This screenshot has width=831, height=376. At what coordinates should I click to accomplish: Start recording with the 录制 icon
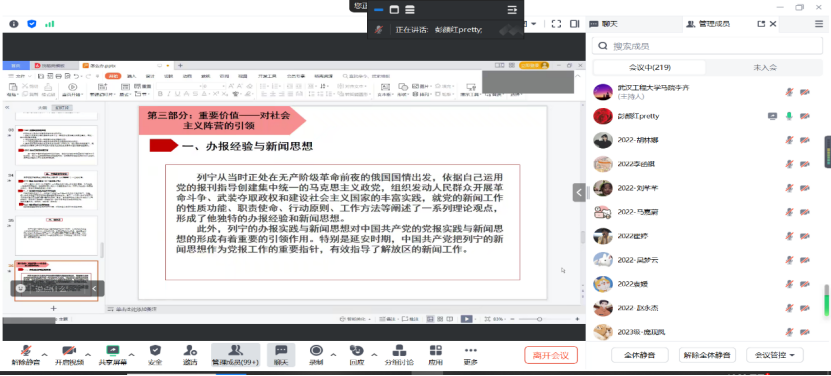(316, 351)
